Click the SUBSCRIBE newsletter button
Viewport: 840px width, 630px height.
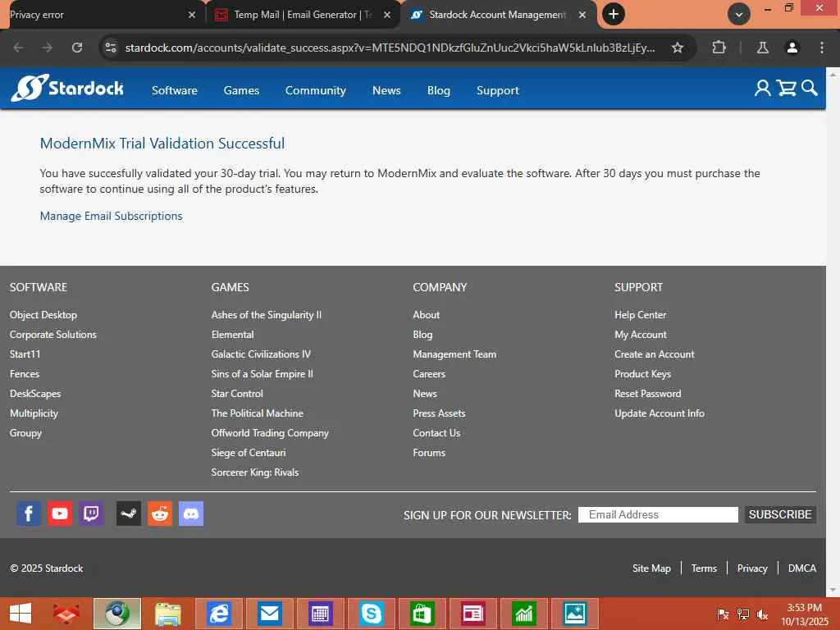pos(780,514)
